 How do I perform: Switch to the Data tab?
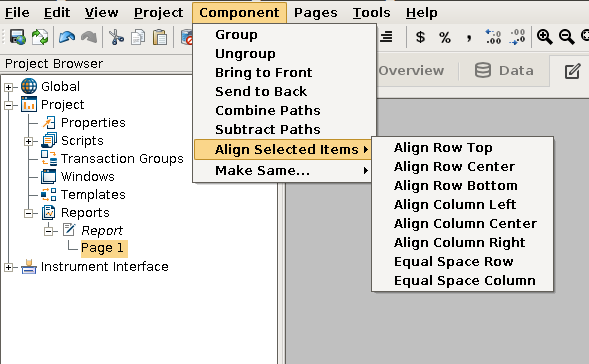tap(504, 71)
